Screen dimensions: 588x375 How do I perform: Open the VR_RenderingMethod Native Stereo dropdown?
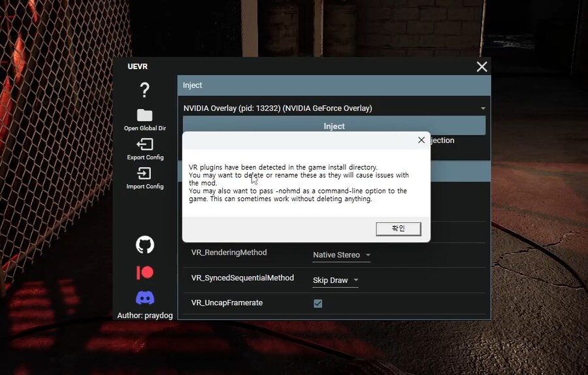pos(341,255)
